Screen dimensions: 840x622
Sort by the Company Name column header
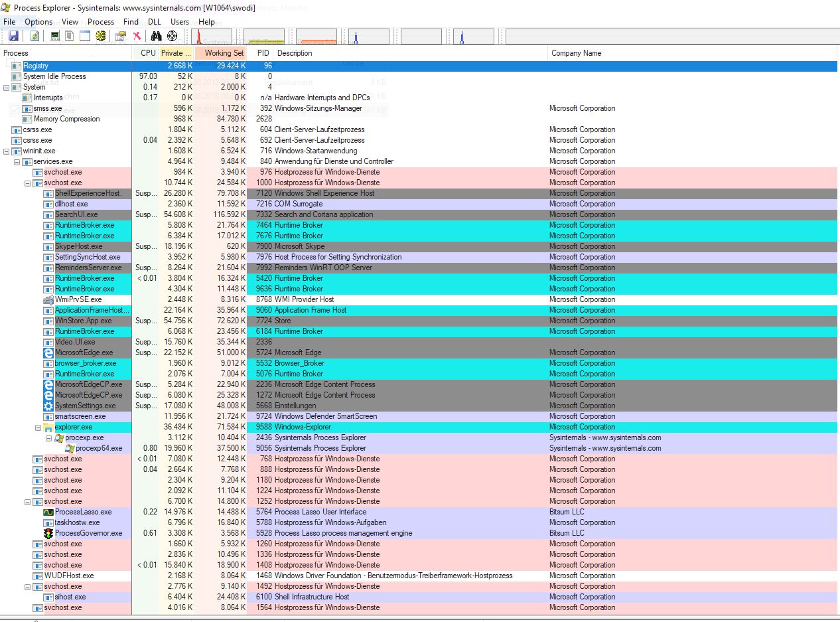coord(694,53)
